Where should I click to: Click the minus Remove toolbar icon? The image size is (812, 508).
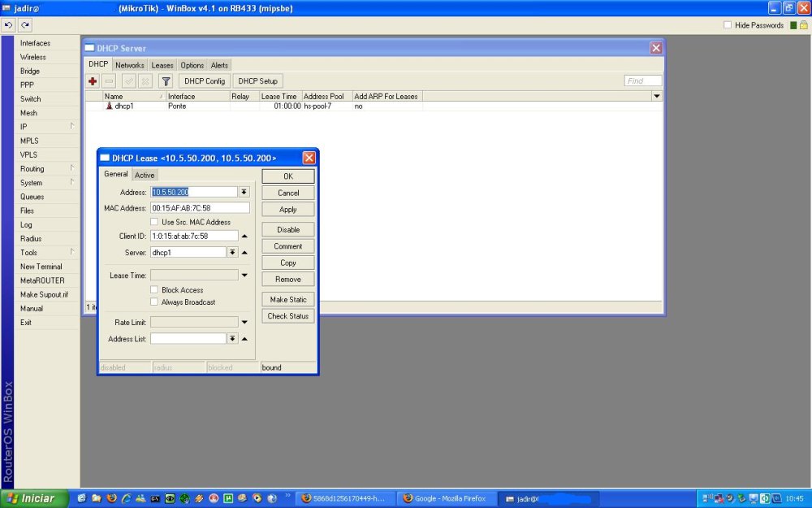click(x=109, y=80)
